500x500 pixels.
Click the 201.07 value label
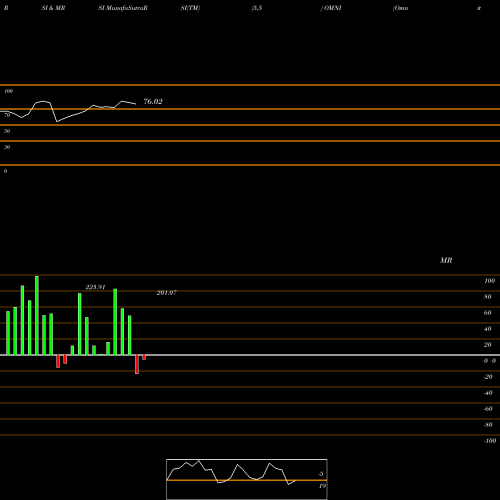tap(167, 293)
